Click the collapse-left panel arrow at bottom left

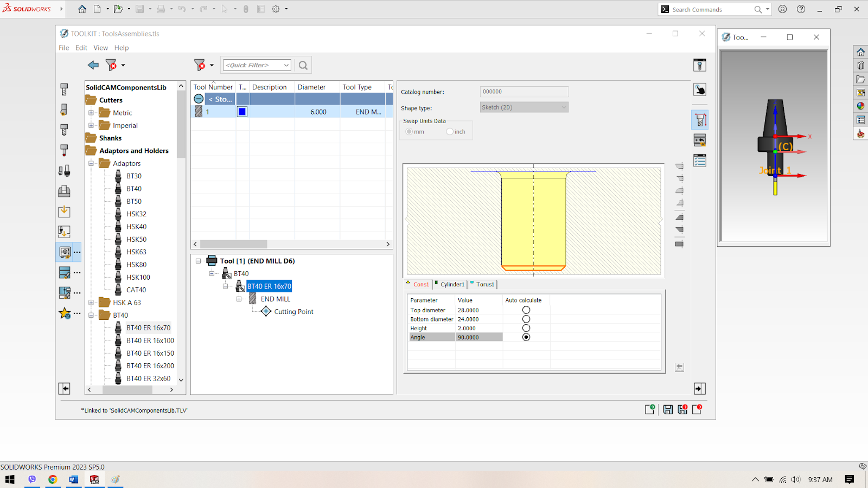click(65, 389)
